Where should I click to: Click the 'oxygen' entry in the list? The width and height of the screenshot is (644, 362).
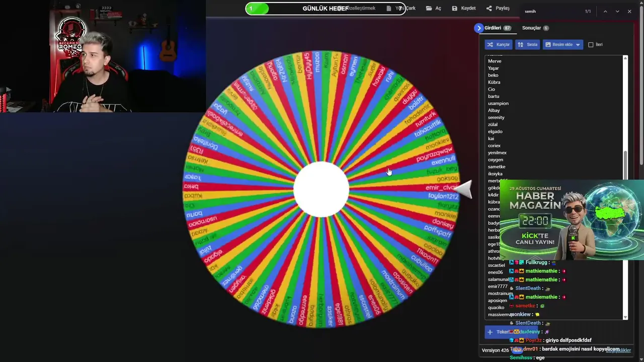(496, 160)
